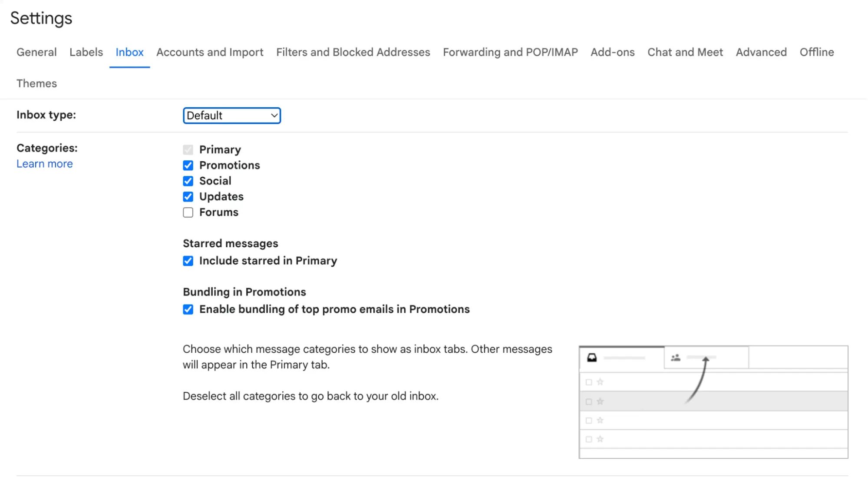Select the inbox icon in the preview image
The width and height of the screenshot is (868, 477).
(592, 358)
